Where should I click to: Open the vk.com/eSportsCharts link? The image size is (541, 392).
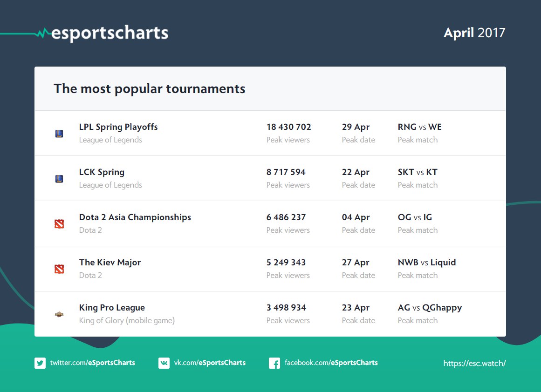(210, 363)
